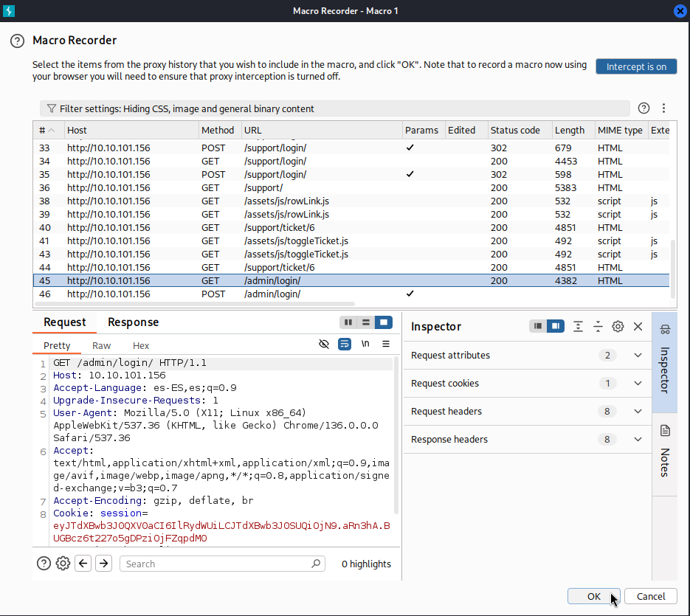Switch to vertical stacked layout
This screenshot has width=690, height=616.
tap(366, 322)
